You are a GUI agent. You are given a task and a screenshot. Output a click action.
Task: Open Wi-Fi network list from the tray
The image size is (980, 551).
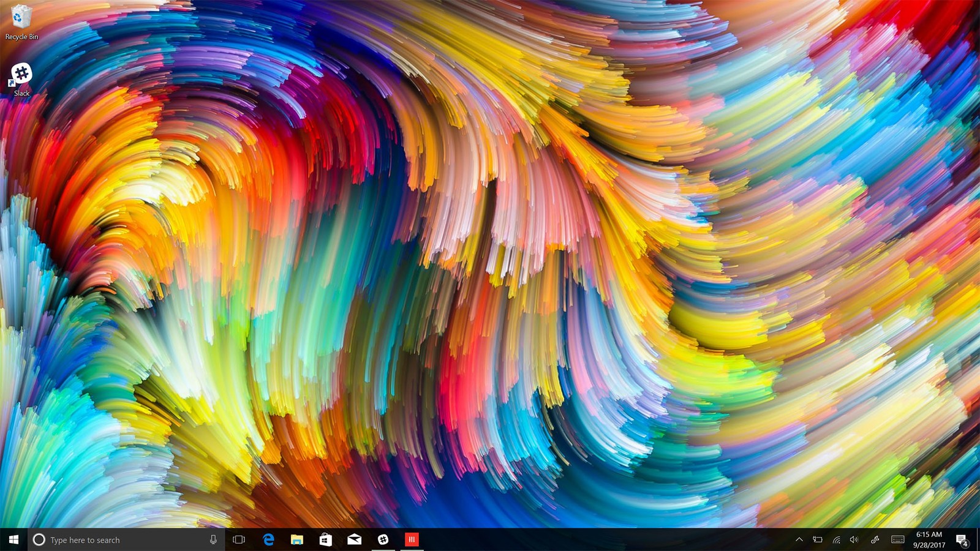pos(835,539)
